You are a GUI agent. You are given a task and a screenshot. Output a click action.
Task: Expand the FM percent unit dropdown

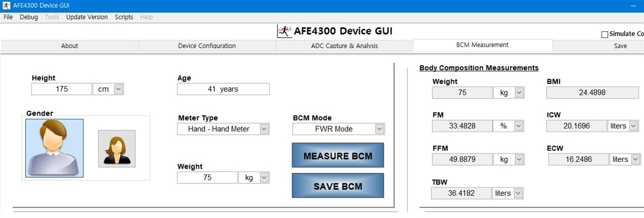click(x=509, y=126)
